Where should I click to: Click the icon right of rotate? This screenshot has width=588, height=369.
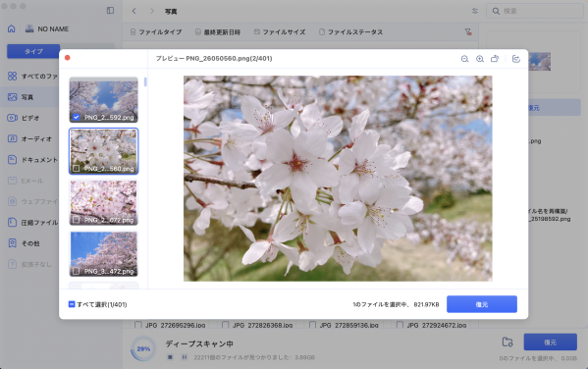pyautogui.click(x=516, y=59)
